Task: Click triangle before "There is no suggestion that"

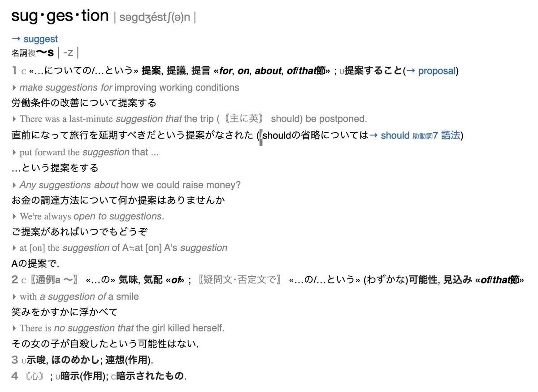Action: (14, 328)
